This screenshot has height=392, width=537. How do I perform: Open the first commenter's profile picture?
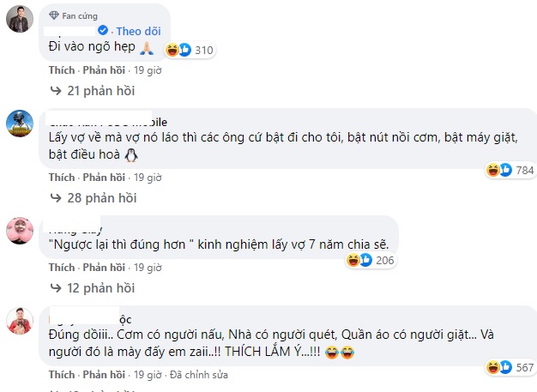click(20, 21)
